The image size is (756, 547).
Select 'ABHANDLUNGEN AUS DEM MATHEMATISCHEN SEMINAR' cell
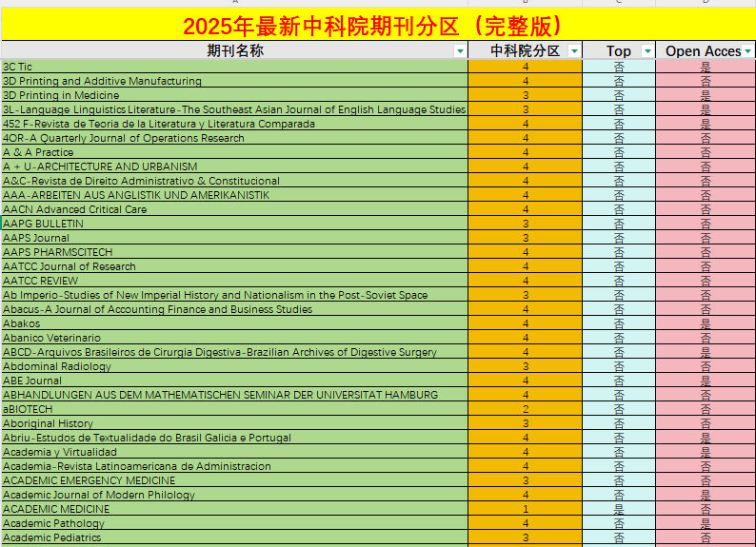(x=235, y=395)
